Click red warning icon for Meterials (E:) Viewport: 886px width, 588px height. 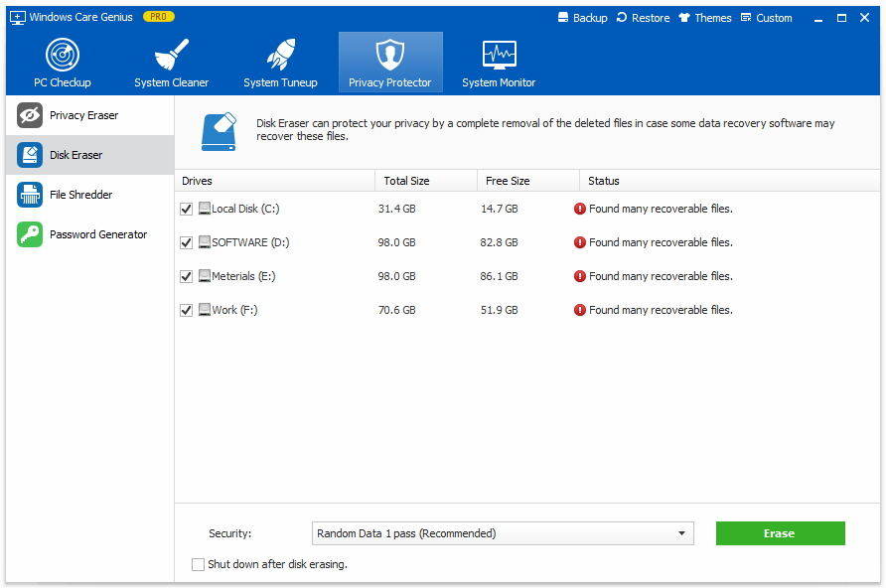pos(580,277)
